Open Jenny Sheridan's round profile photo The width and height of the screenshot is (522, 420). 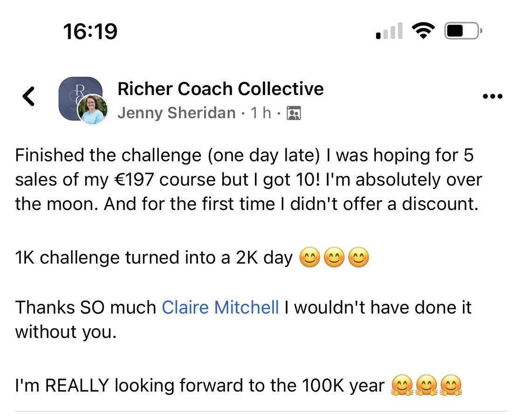[x=93, y=110]
